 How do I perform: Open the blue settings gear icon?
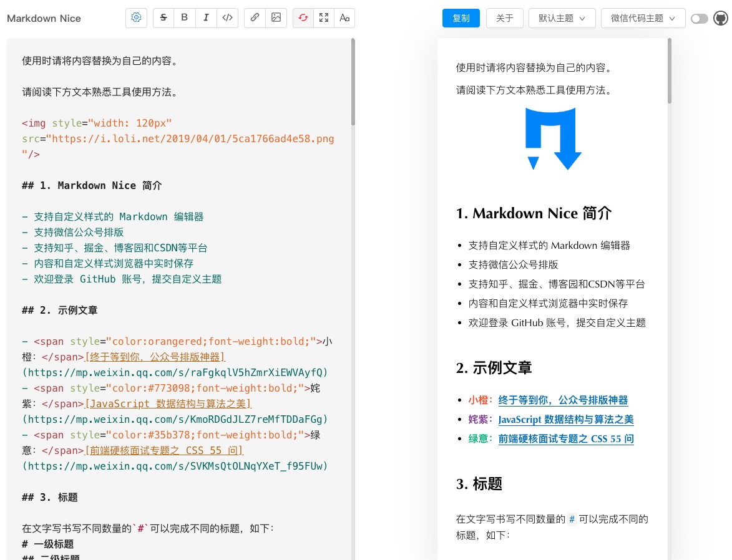(136, 17)
